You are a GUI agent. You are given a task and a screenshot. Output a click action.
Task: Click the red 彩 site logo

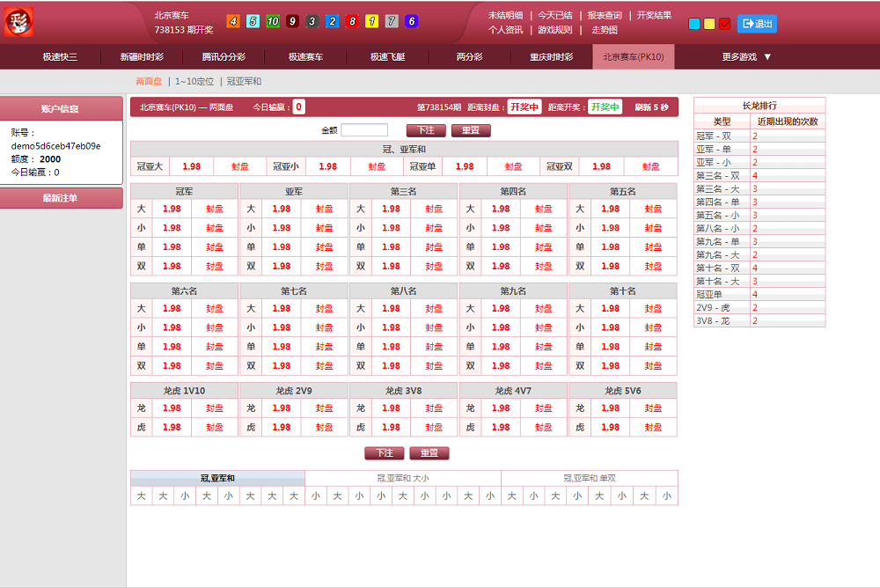click(x=18, y=22)
